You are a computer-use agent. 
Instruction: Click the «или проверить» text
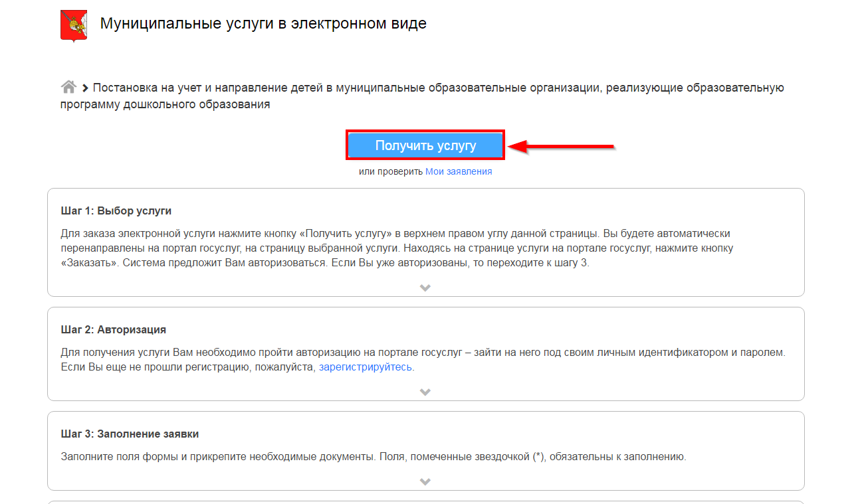point(391,171)
